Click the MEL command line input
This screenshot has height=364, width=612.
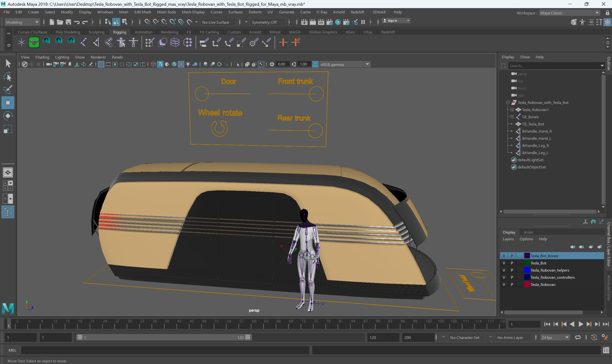[165, 350]
